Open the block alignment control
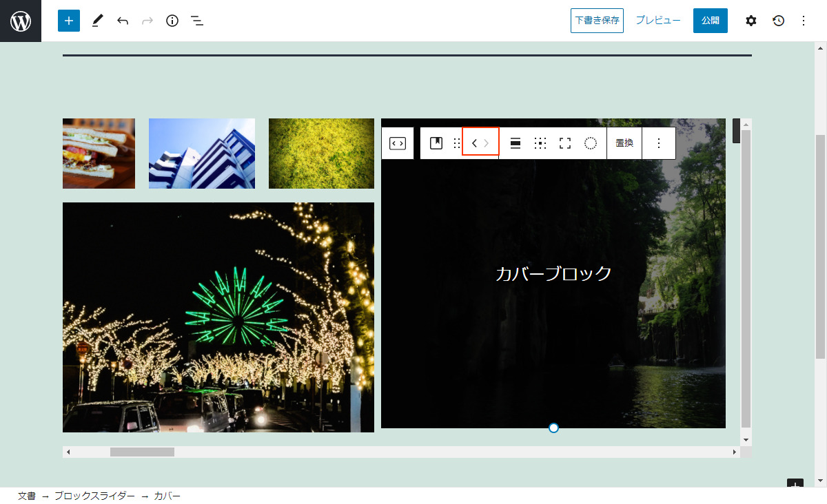The height and width of the screenshot is (504, 827). [x=515, y=143]
